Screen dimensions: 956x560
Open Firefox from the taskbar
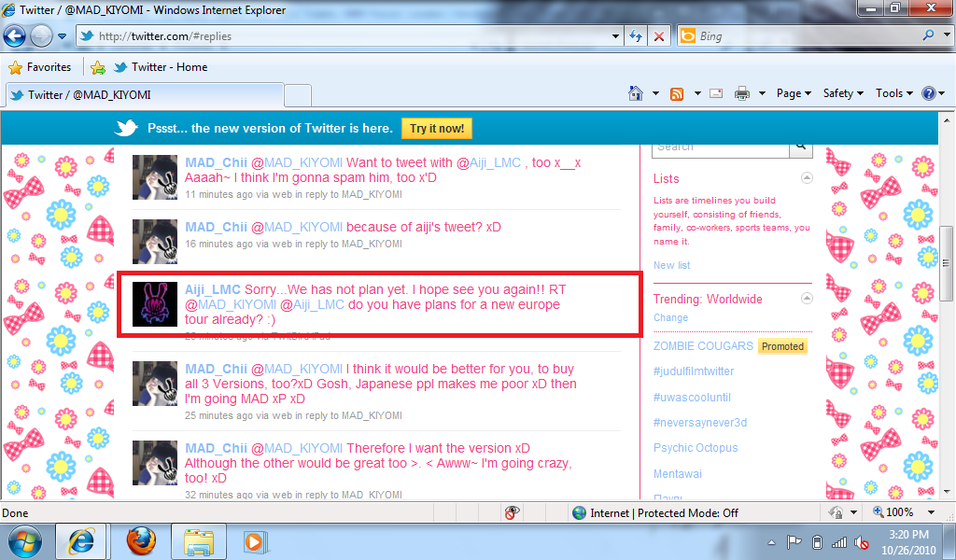141,541
